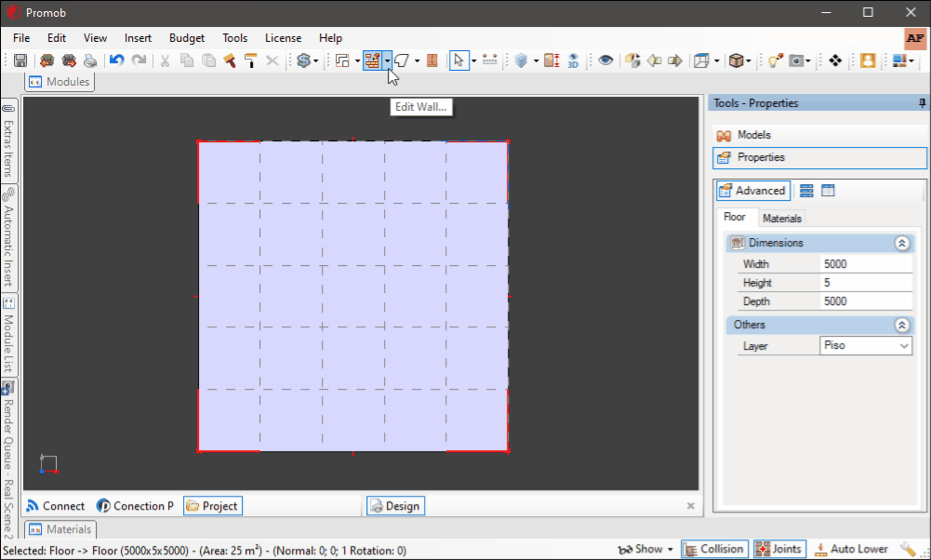The width and height of the screenshot is (931, 560).
Task: Click the Design button
Action: (395, 506)
